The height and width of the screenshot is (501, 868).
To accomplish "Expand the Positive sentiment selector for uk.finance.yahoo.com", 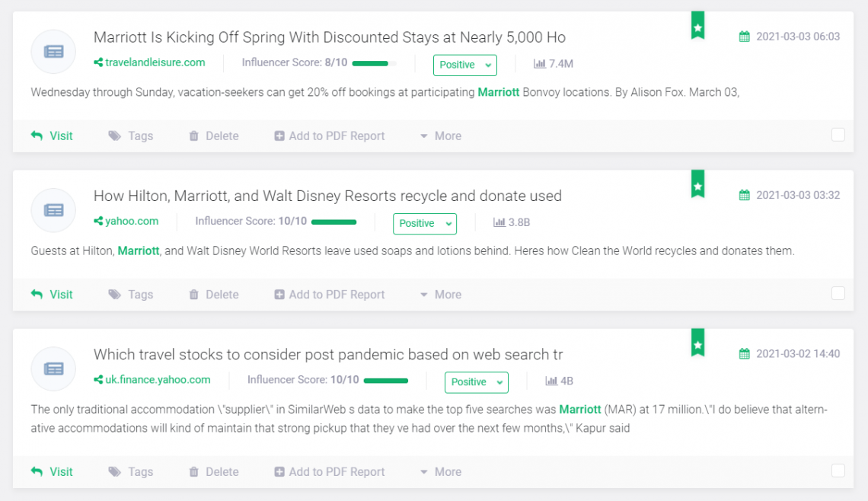I will (476, 382).
